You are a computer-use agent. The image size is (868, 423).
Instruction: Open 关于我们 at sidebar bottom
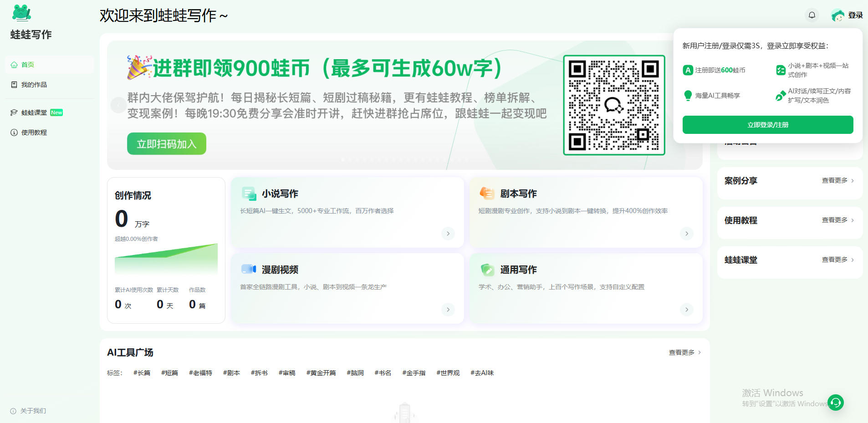[28, 411]
